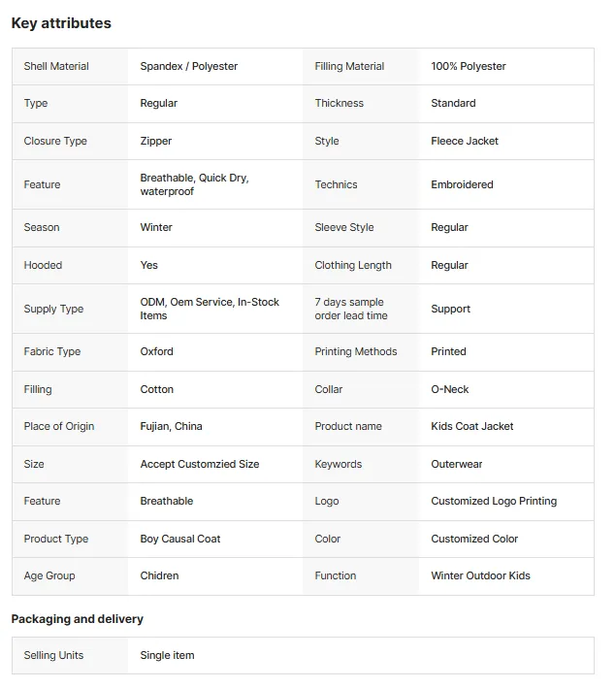Image resolution: width=616 pixels, height=689 pixels.
Task: Click the Filling Material label
Action: (x=349, y=66)
